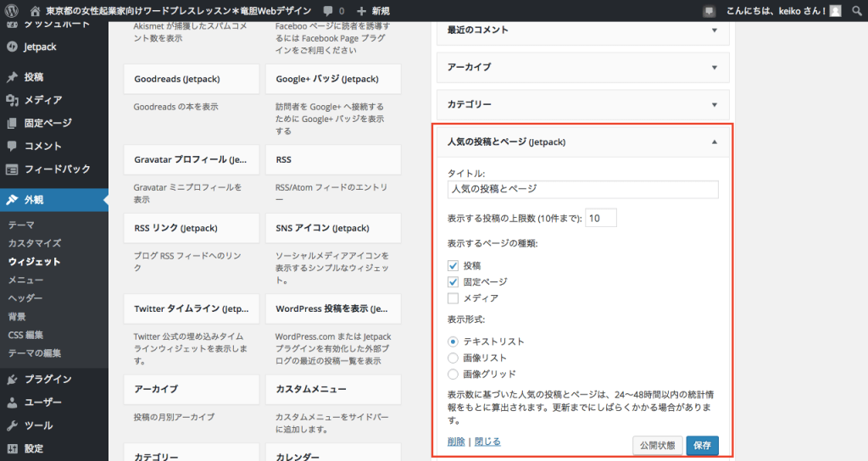Click the 設定 sidebar icon
Screen dimensions: 868x461
click(x=12, y=449)
